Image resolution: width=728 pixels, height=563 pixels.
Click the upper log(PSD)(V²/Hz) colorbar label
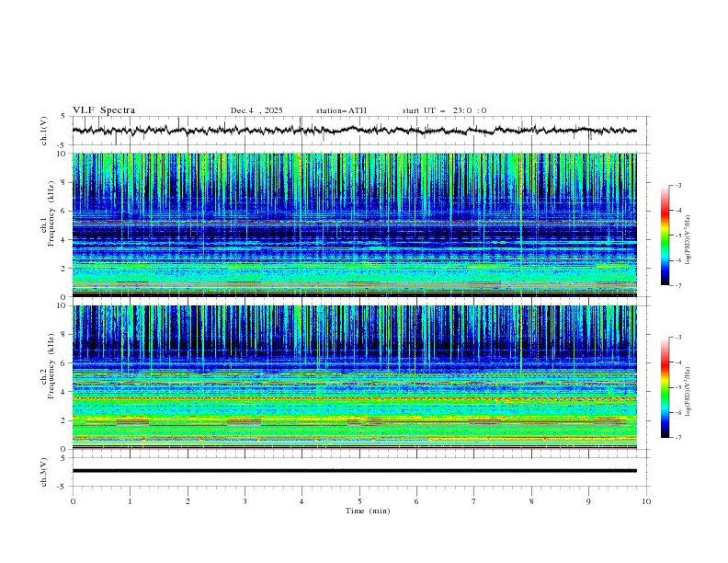point(688,240)
